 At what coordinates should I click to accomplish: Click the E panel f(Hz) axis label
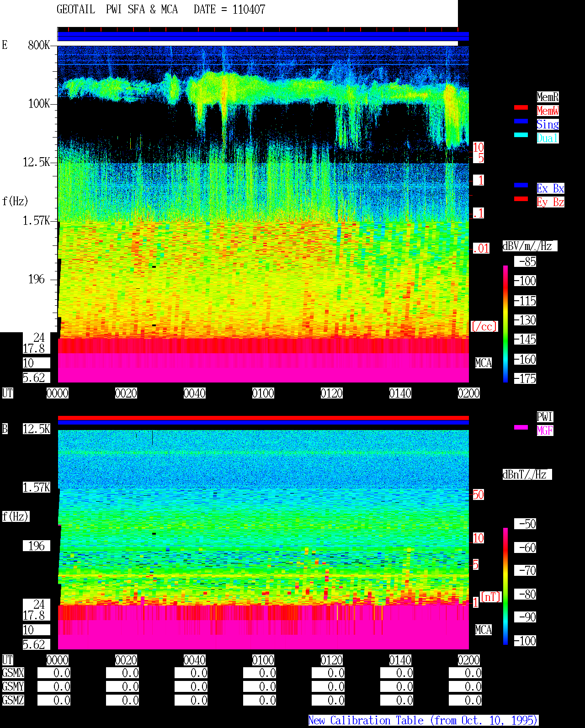15,201
